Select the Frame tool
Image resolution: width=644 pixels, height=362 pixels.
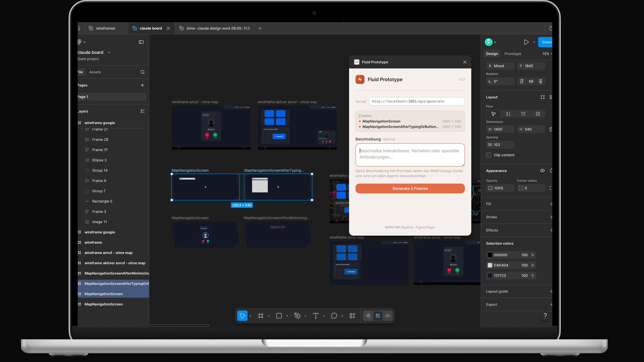pos(261,316)
